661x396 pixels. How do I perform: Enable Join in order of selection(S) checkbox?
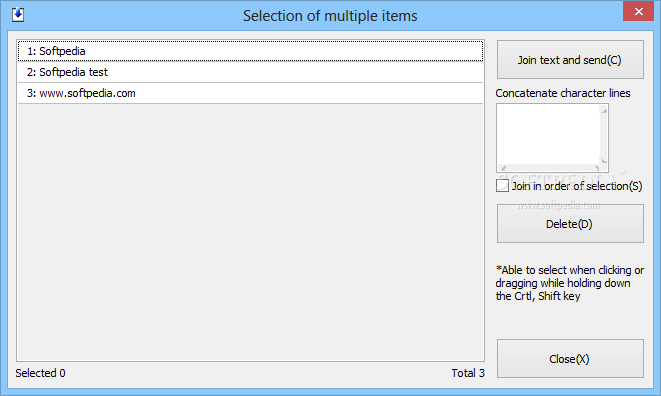click(502, 186)
